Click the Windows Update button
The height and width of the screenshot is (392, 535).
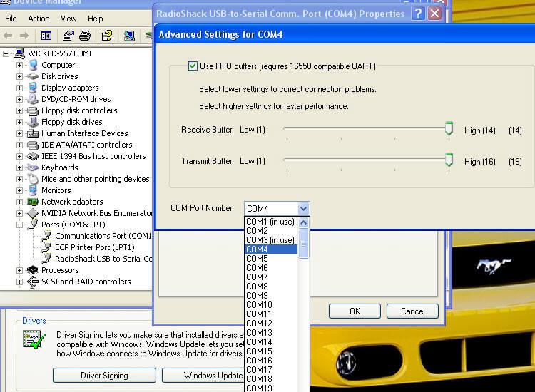[x=203, y=376]
